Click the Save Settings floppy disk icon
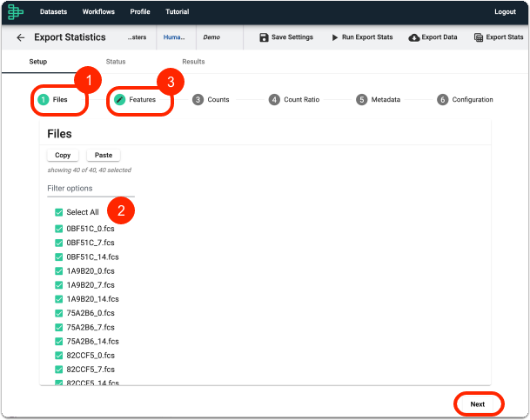530x420 pixels. point(264,37)
